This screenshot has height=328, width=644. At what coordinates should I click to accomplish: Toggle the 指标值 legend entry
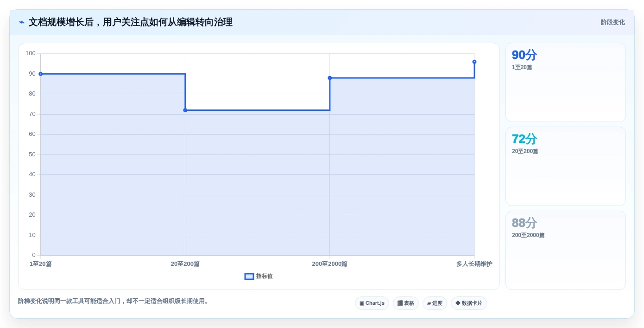coord(259,277)
